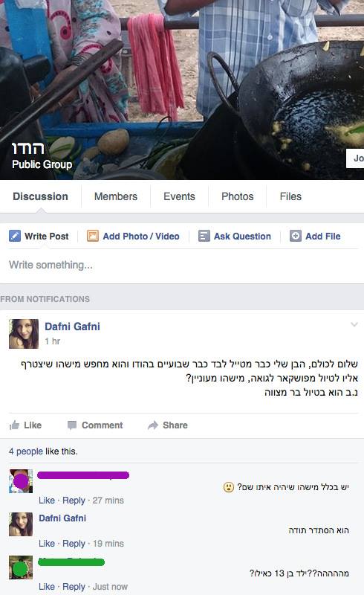Open post options chevron beside Dafni Gafni
This screenshot has height=595, width=364.
(354, 324)
